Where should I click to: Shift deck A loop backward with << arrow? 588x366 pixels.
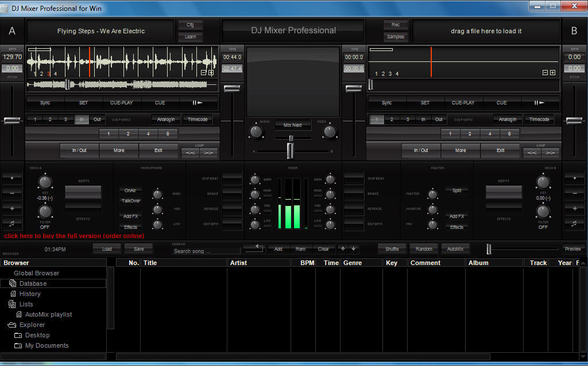coord(191,153)
